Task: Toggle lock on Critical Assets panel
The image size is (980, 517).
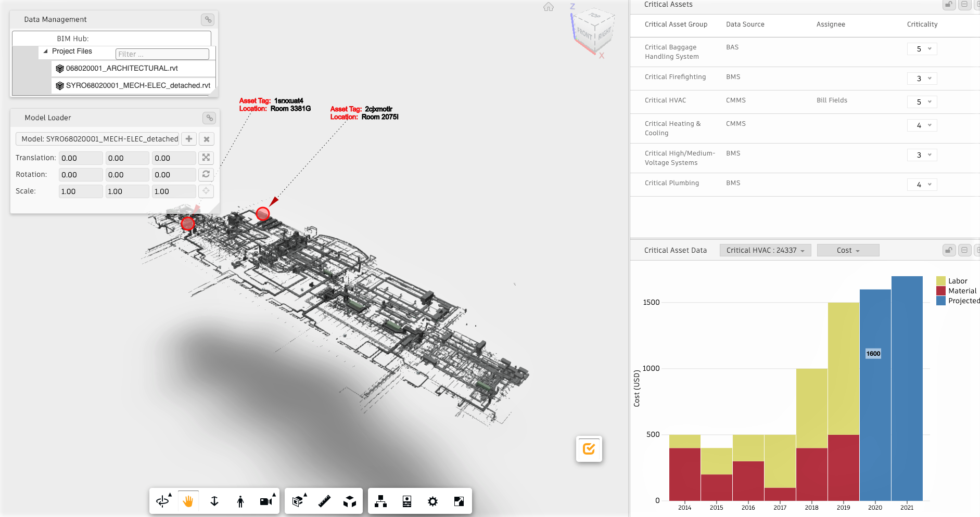Action: pos(949,5)
